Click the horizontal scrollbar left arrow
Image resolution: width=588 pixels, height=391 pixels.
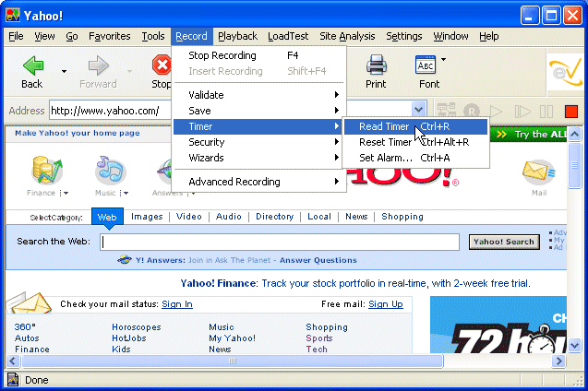[x=13, y=361]
